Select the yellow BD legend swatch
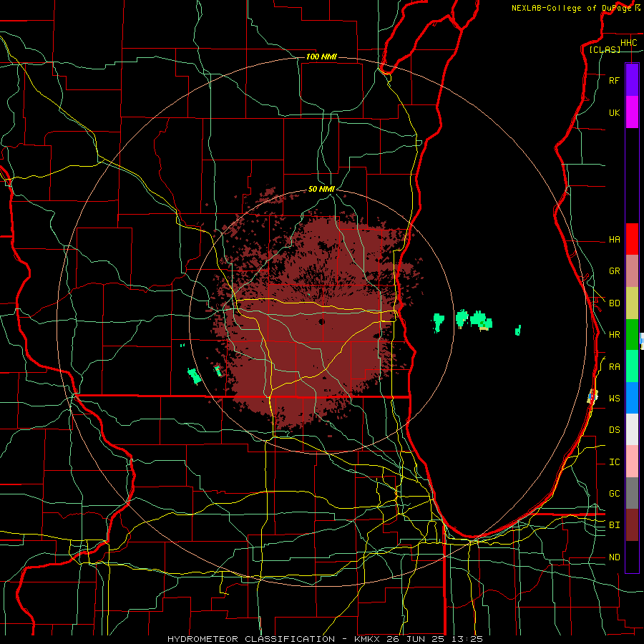Screen dimensions: 644x644 coord(632,303)
